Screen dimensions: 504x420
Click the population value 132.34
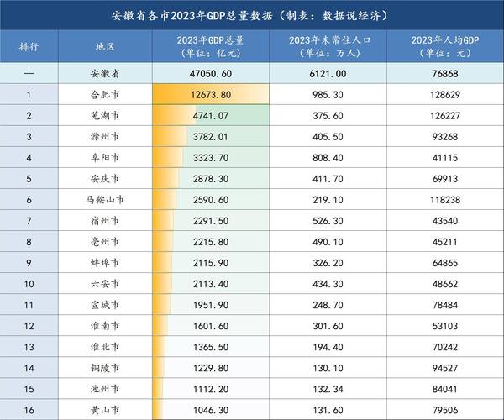(328, 389)
